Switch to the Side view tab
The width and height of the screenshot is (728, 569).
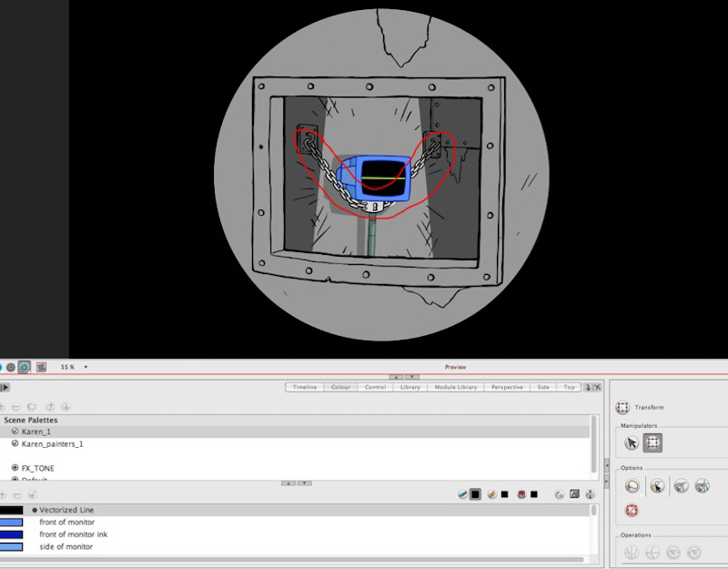click(x=543, y=387)
